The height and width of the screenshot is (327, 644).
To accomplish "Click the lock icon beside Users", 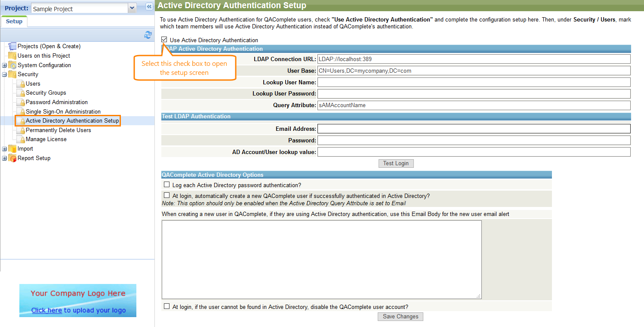I will click(x=20, y=84).
